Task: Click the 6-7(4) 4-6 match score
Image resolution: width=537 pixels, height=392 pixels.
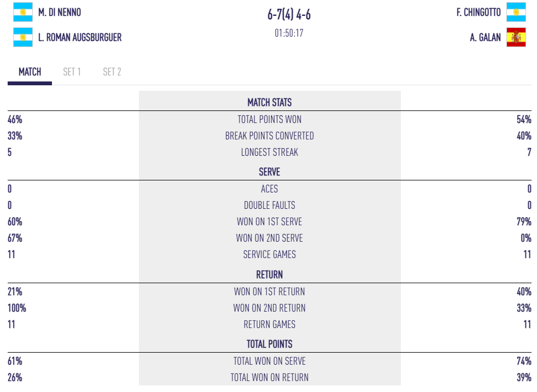Action: [289, 15]
